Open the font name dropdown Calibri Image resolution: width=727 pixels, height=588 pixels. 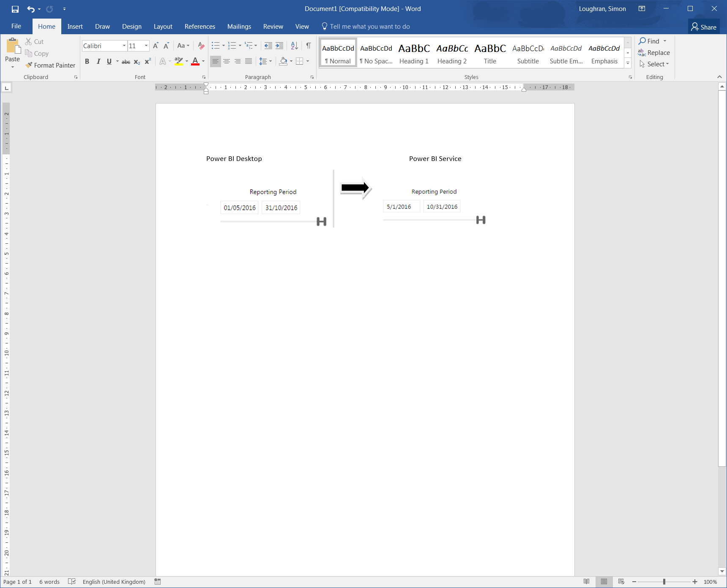[124, 46]
